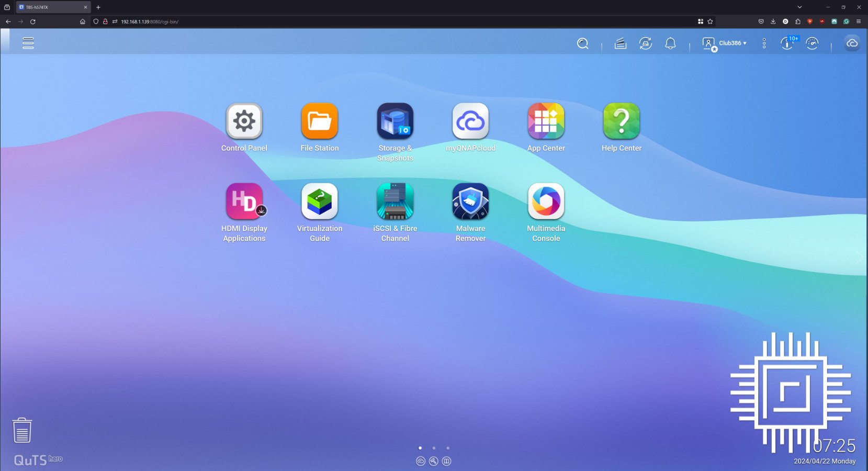
Task: Close the TBS-h574TX tab
Action: click(85, 7)
